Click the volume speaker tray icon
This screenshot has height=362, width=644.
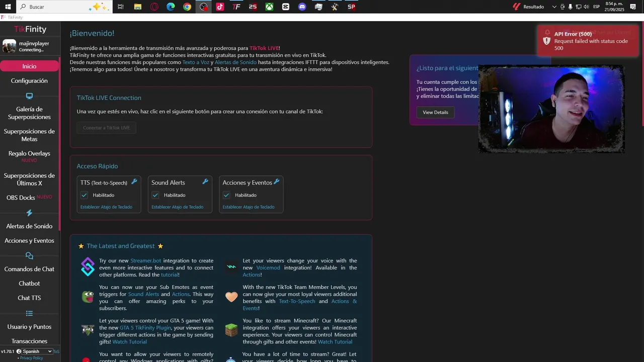click(x=586, y=7)
